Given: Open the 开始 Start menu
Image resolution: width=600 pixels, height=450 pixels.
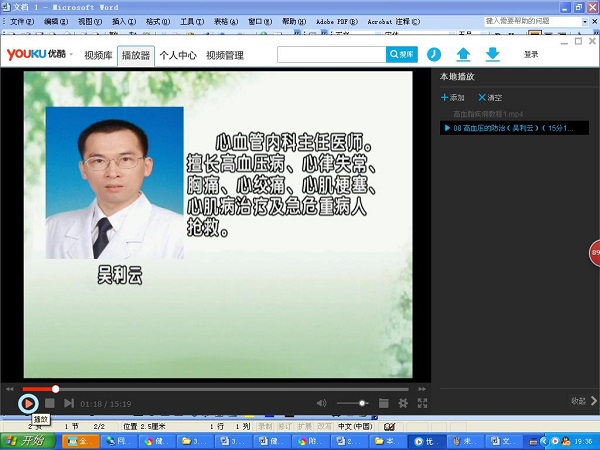Looking at the screenshot, I should (28, 441).
